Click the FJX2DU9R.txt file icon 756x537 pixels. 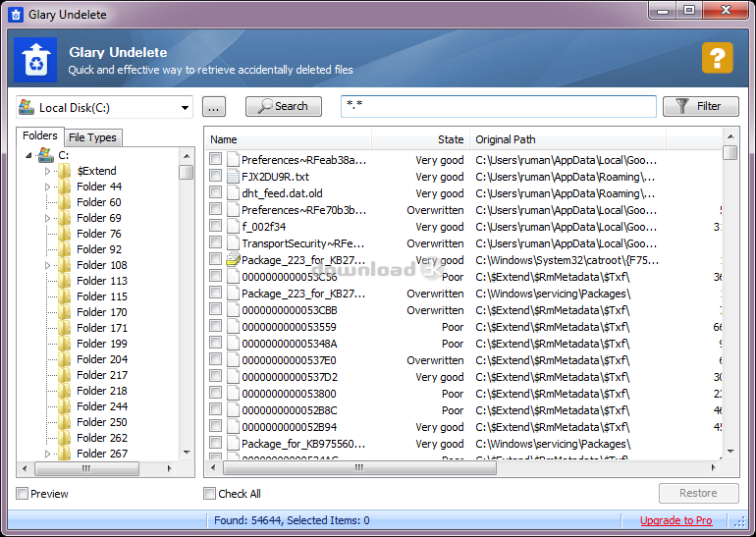(233, 177)
